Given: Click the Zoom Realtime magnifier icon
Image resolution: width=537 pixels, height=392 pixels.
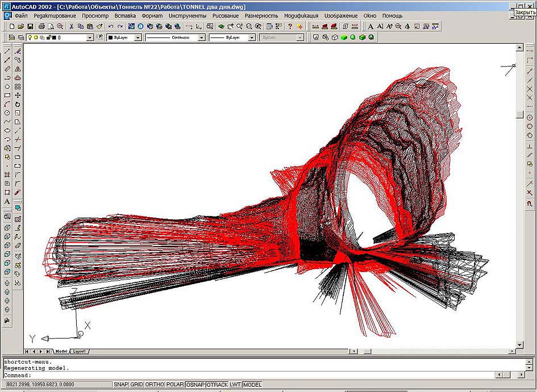Looking at the screenshot, I should (239, 26).
